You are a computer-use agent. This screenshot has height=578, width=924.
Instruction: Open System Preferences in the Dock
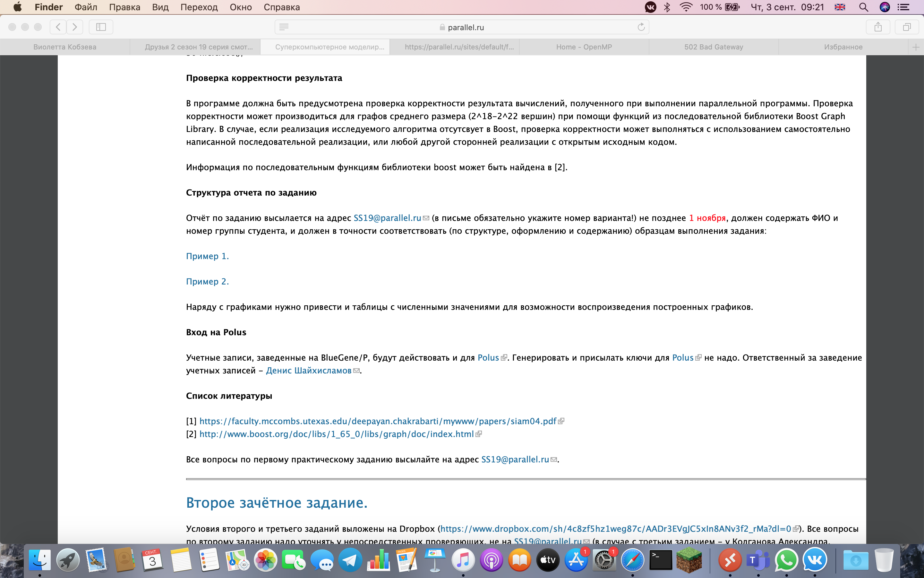(x=604, y=560)
